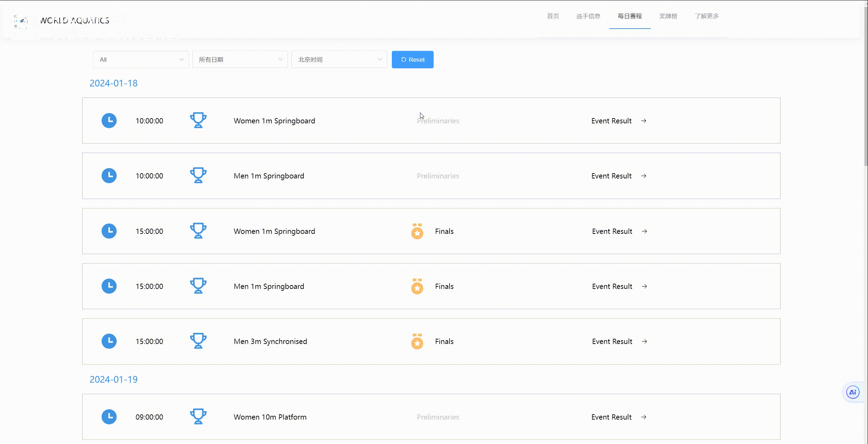This screenshot has height=444, width=868.
Task: Switch to the 奖牌榜 tab
Action: pyautogui.click(x=668, y=16)
